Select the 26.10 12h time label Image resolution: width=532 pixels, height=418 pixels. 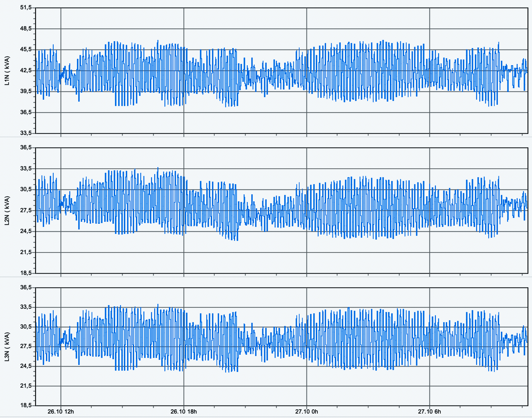pos(61,411)
